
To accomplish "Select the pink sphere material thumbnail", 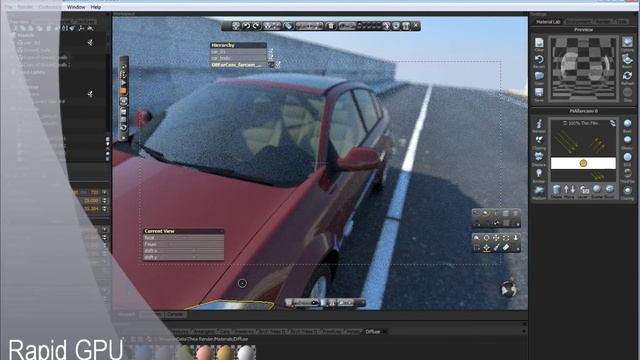I will pyautogui.click(x=205, y=353).
